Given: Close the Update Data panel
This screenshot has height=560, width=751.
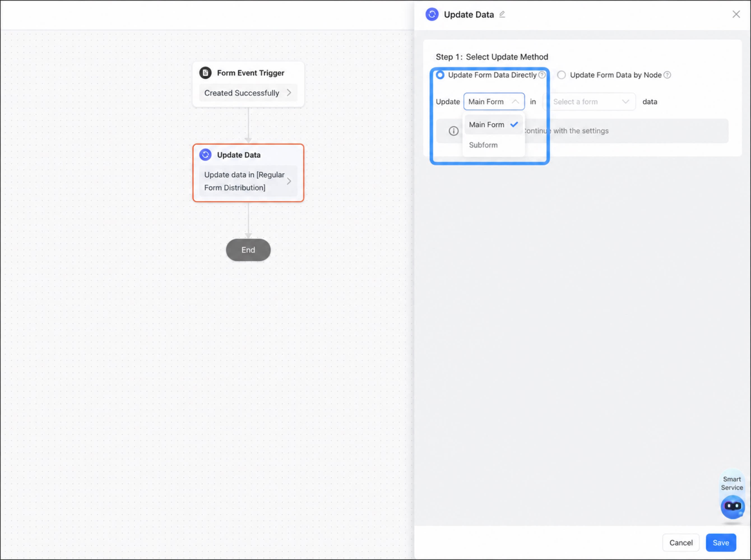Looking at the screenshot, I should click(736, 14).
